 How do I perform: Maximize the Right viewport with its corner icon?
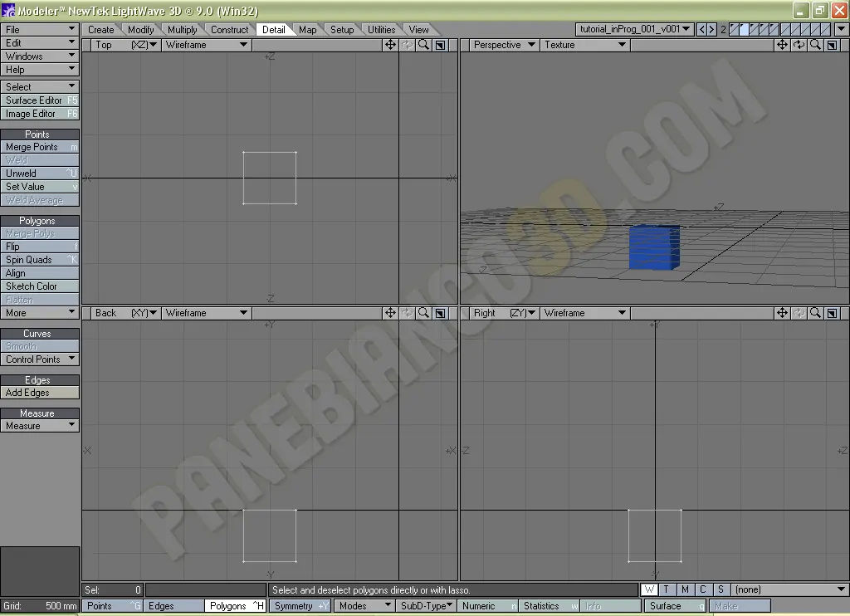click(x=832, y=313)
